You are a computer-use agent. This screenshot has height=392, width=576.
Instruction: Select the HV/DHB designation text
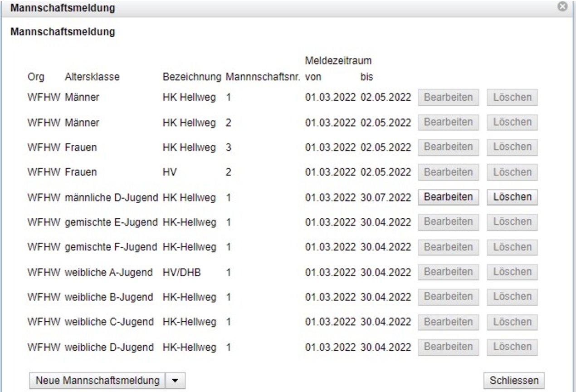(181, 272)
